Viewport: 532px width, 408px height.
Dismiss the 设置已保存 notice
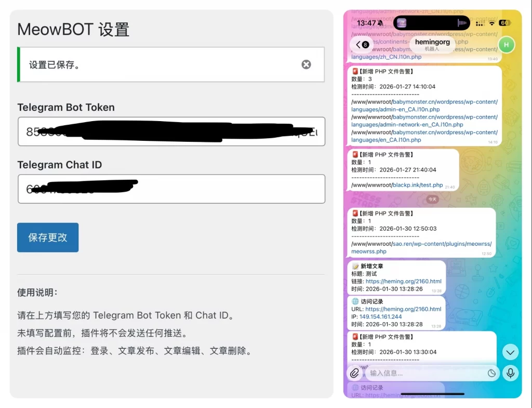pos(306,64)
